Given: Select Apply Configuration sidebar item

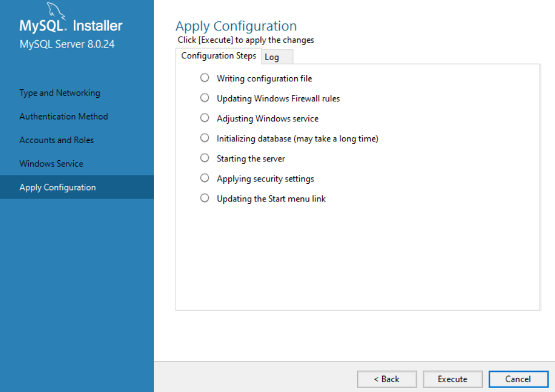Looking at the screenshot, I should click(x=77, y=187).
